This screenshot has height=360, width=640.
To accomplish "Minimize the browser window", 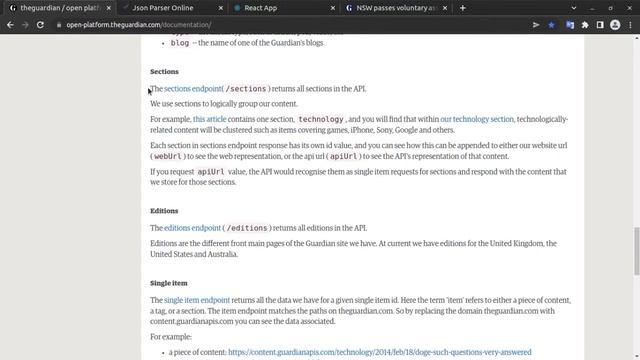I will click(592, 8).
